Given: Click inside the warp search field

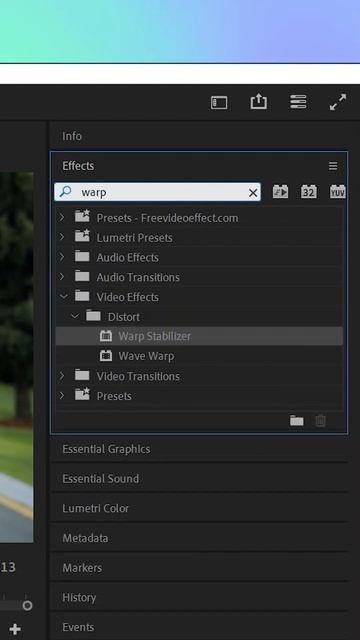Looking at the screenshot, I should point(157,192).
